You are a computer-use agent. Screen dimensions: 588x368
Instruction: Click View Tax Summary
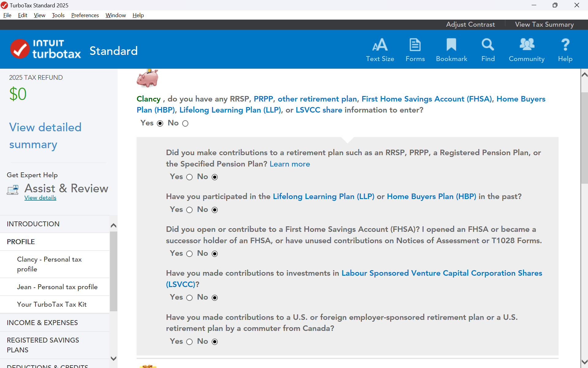coord(544,25)
